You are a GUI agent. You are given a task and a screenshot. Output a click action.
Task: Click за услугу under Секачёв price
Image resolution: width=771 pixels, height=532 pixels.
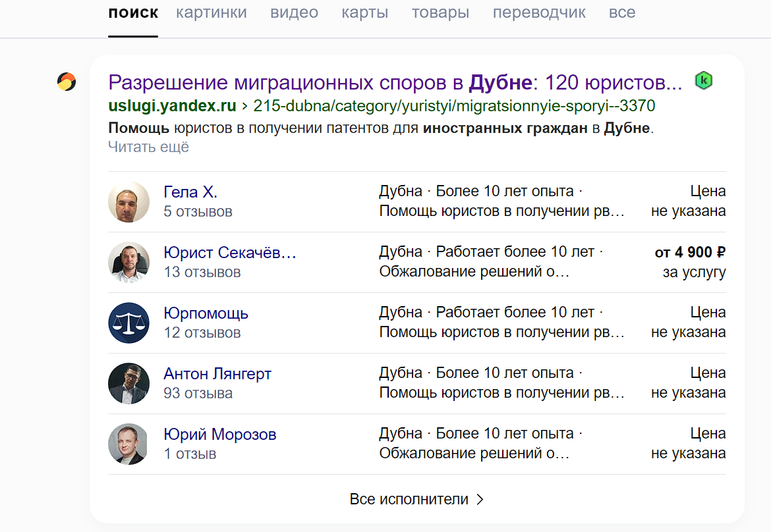tap(695, 272)
